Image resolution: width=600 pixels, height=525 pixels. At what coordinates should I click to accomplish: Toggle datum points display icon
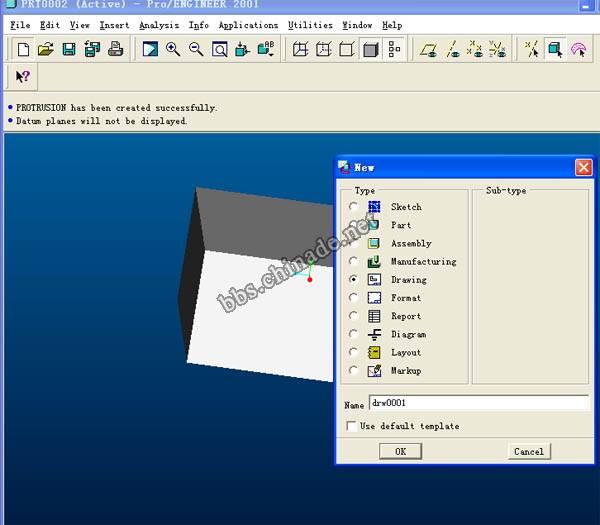point(475,49)
